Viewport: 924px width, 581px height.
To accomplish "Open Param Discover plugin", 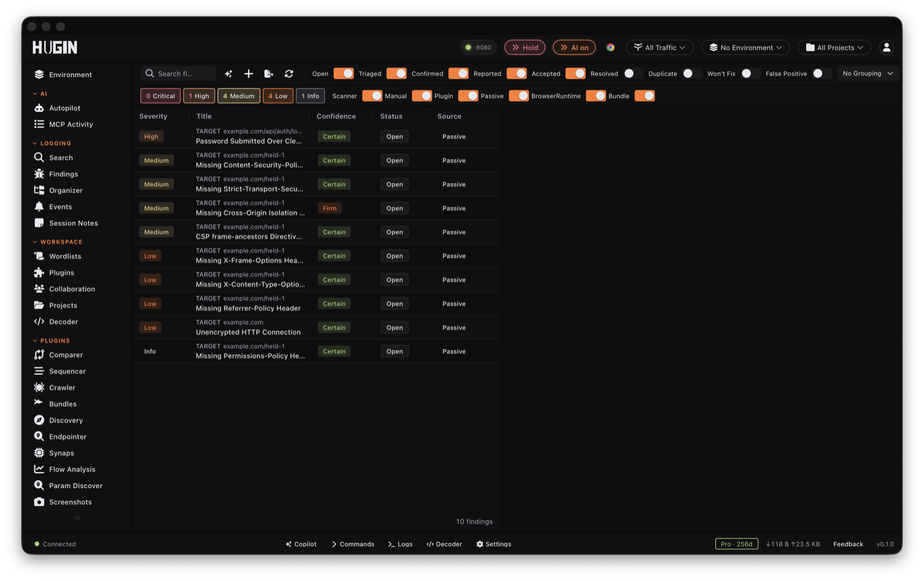I will pos(76,485).
